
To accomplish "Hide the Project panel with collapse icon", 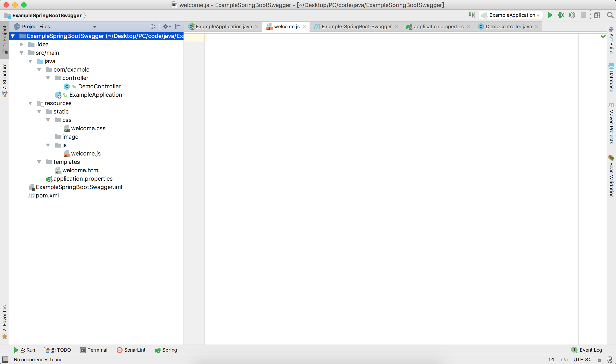I will pyautogui.click(x=178, y=26).
